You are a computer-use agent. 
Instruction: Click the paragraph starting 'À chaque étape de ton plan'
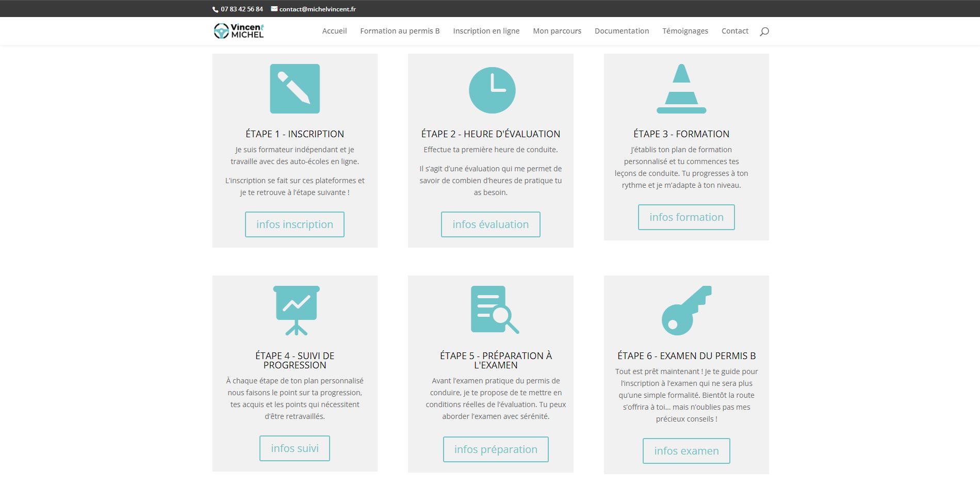tap(295, 398)
